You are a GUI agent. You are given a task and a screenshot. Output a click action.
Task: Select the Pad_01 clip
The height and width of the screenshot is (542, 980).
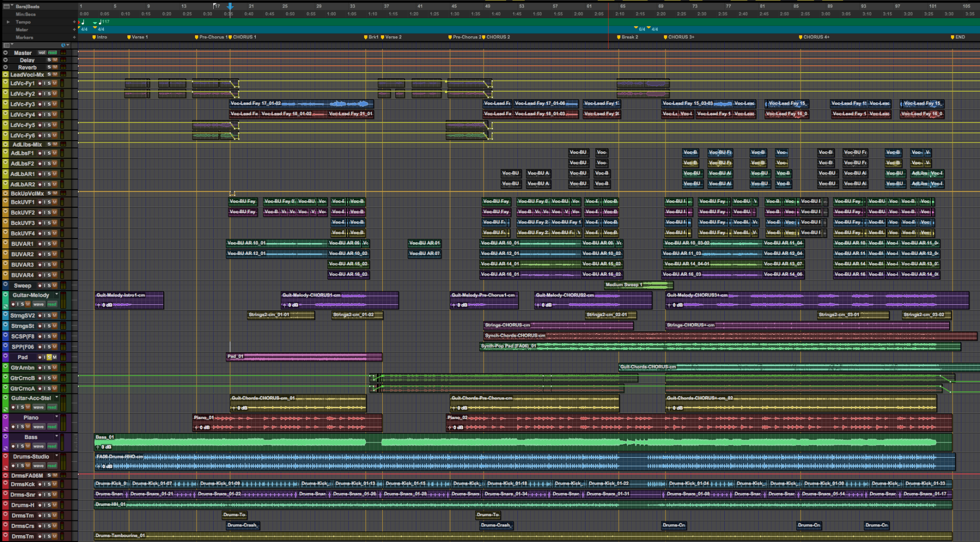[x=304, y=357]
